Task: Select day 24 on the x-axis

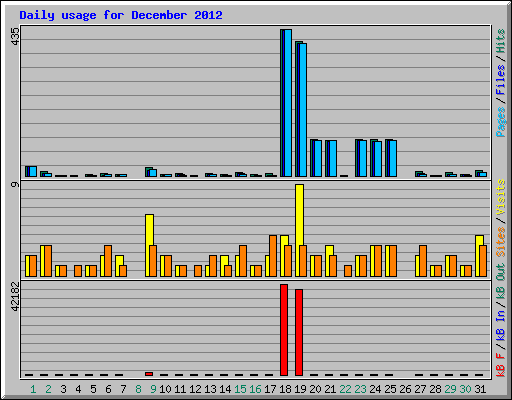Action: point(375,389)
